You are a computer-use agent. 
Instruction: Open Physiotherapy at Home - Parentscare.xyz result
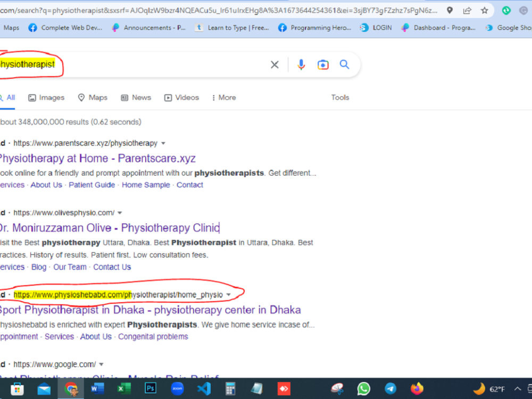click(97, 159)
